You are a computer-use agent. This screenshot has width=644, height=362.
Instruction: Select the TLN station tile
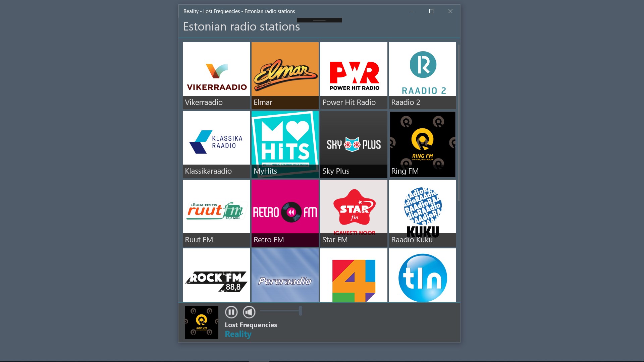[422, 275]
